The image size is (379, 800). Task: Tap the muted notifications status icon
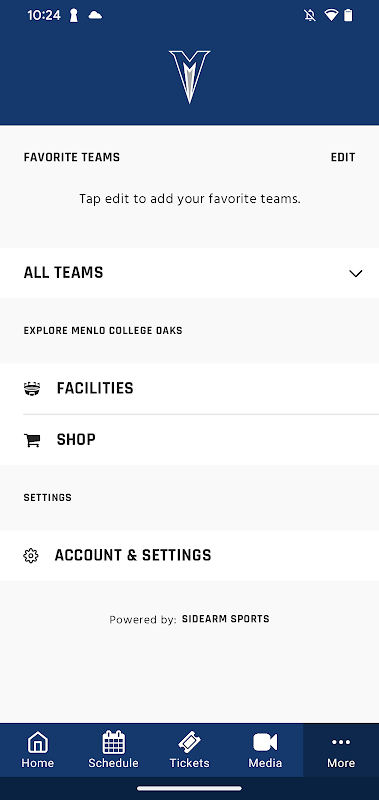309,15
